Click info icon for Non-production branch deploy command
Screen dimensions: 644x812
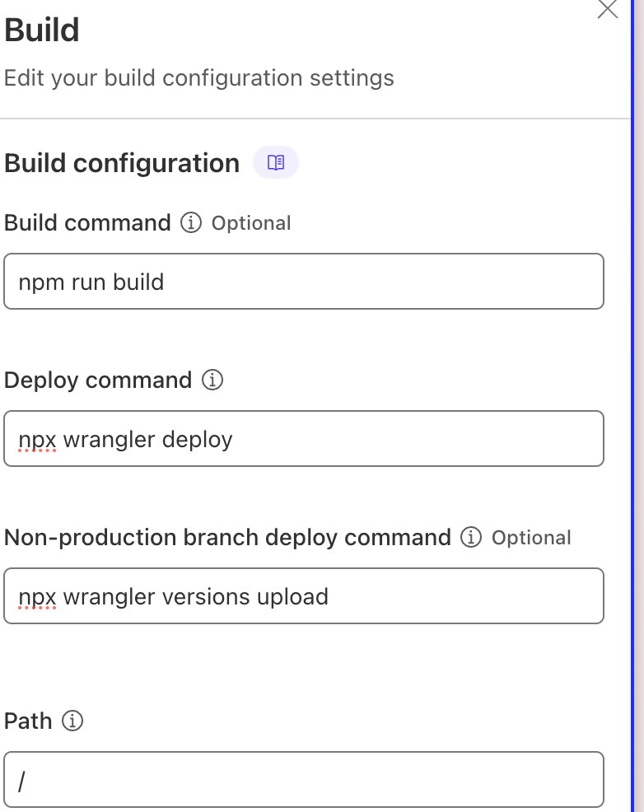[471, 538]
